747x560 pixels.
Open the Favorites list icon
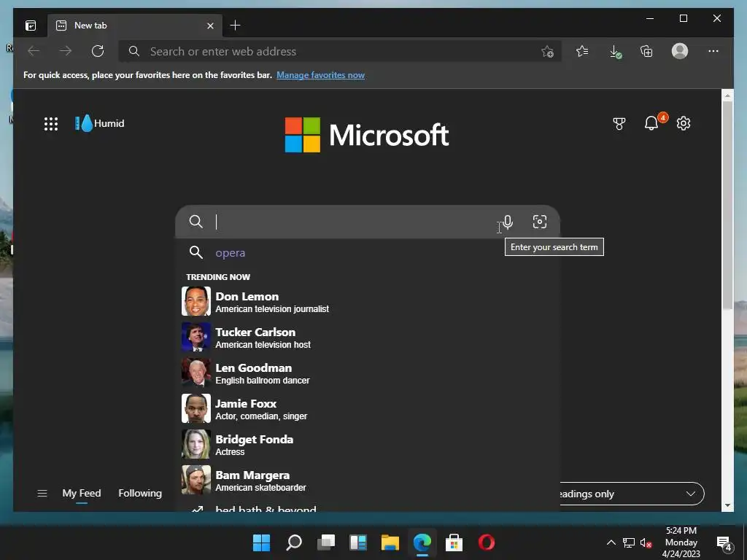pyautogui.click(x=582, y=51)
